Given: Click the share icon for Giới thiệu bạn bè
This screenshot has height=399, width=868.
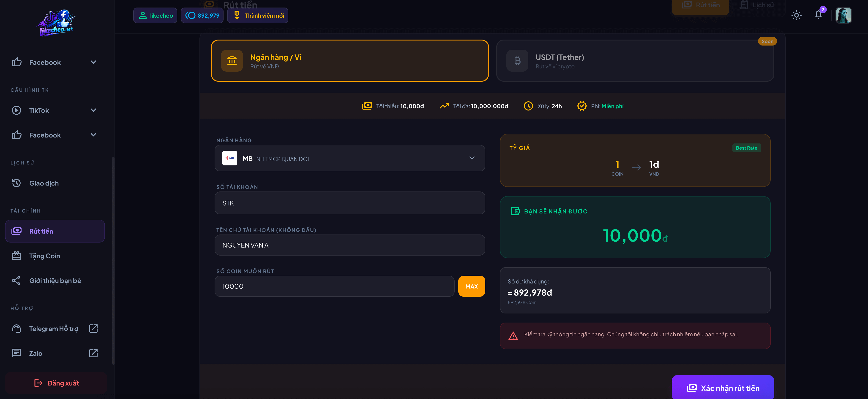Looking at the screenshot, I should tap(16, 280).
